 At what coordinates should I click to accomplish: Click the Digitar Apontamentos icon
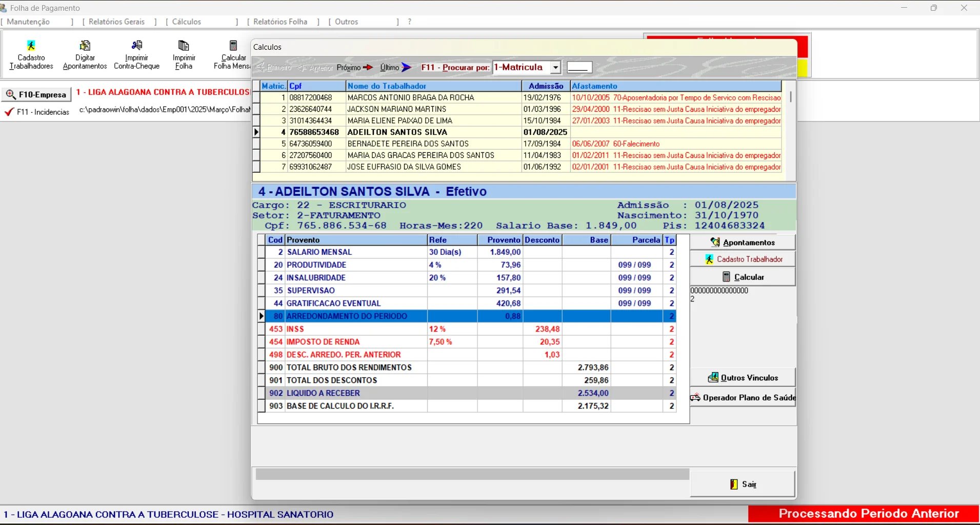tap(85, 54)
